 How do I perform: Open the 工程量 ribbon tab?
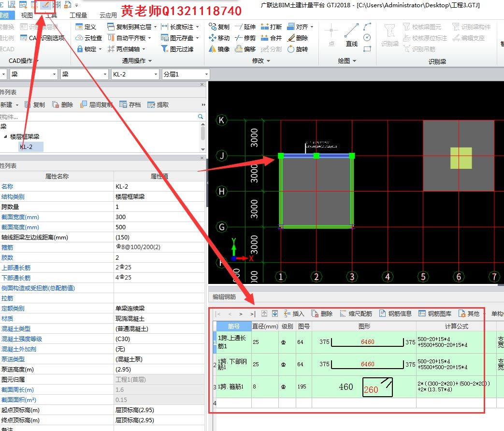[x=78, y=15]
